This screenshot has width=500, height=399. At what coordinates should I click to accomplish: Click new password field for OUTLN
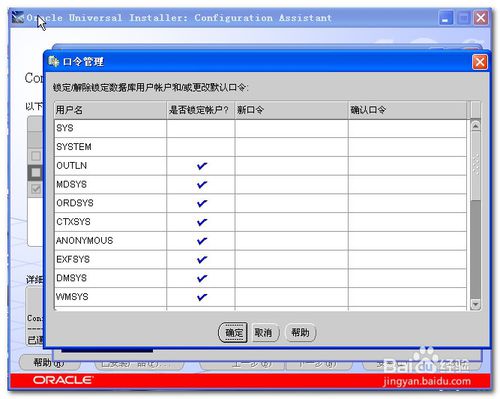[x=291, y=166]
